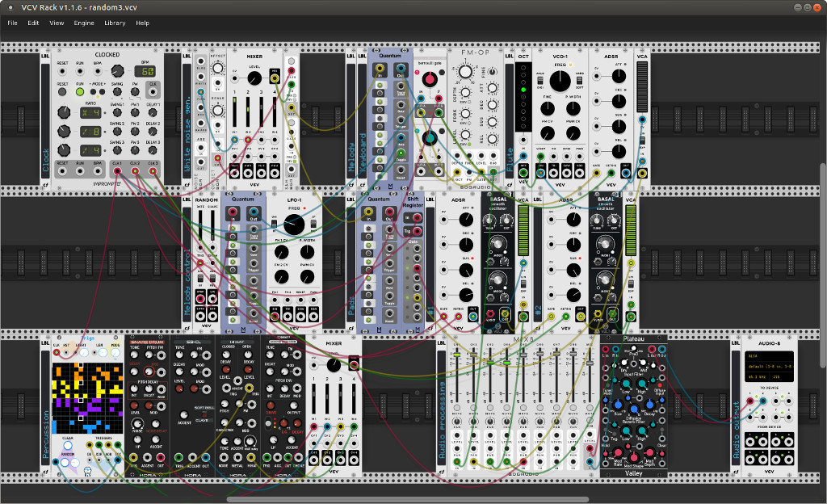Toggle the ANLG/DIGI switch on VCO-1
The width and height of the screenshot is (827, 504).
coord(540,82)
